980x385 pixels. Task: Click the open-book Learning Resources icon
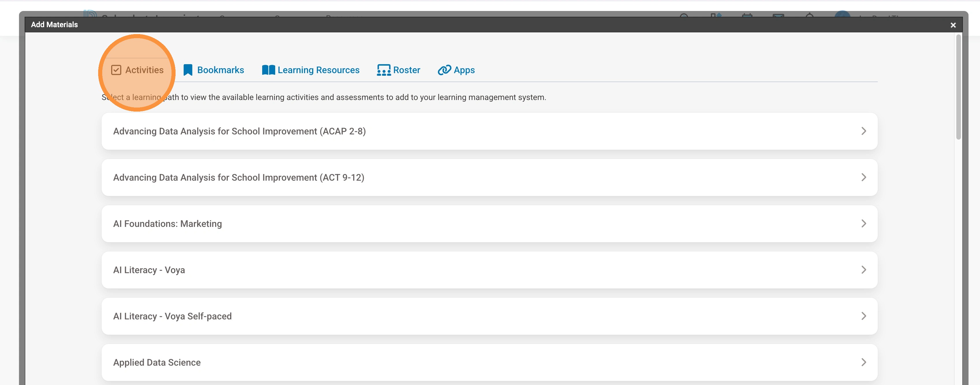pyautogui.click(x=268, y=70)
